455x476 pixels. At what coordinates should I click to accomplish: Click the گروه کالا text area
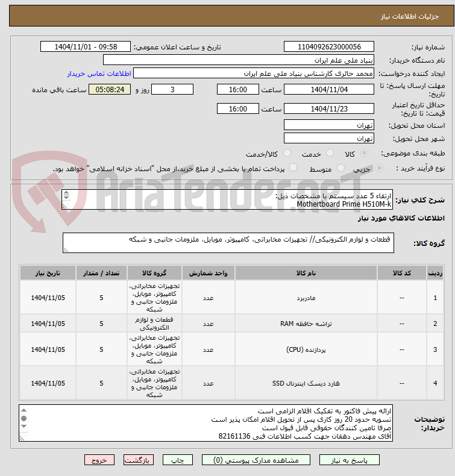(x=228, y=243)
